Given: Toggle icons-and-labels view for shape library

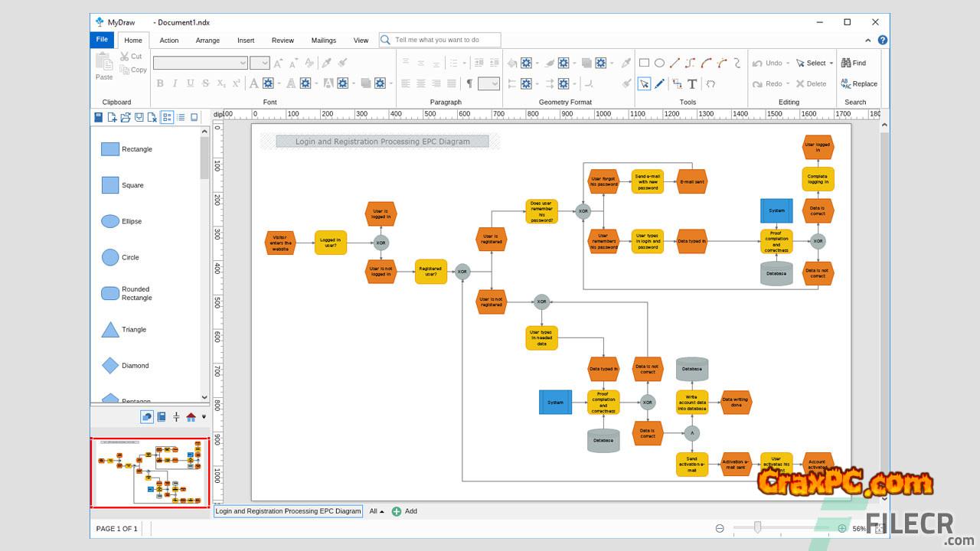Looking at the screenshot, I should pos(167,117).
